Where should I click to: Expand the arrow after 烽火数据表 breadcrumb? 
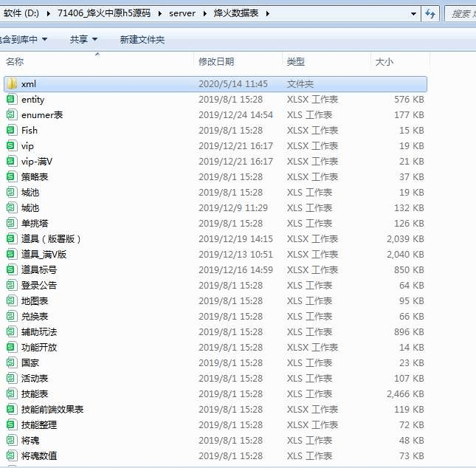click(267, 14)
